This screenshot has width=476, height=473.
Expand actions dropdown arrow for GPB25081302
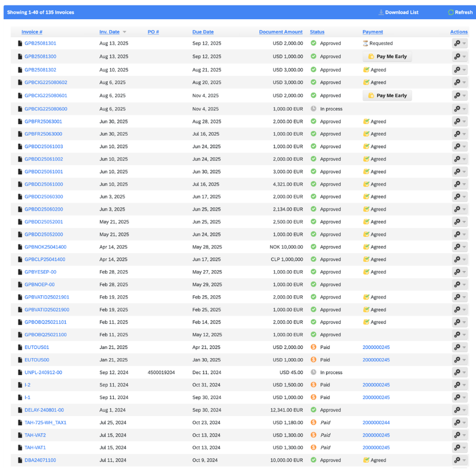[464, 70]
